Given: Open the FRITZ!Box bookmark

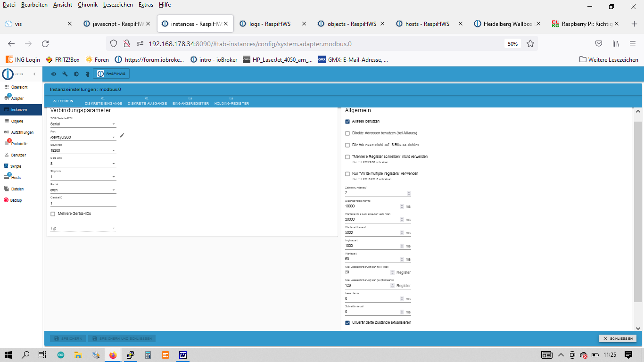Looking at the screenshot, I should [63, 60].
